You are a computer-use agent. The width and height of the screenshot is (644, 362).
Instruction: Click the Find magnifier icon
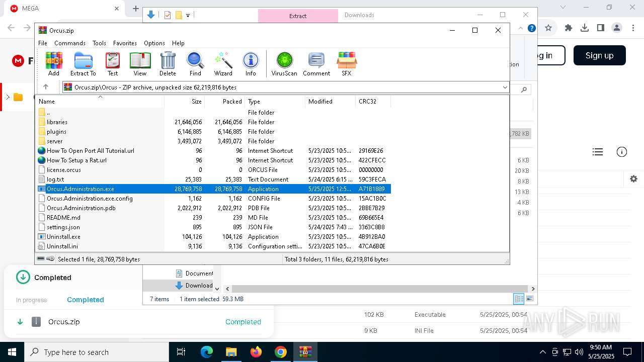195,64
